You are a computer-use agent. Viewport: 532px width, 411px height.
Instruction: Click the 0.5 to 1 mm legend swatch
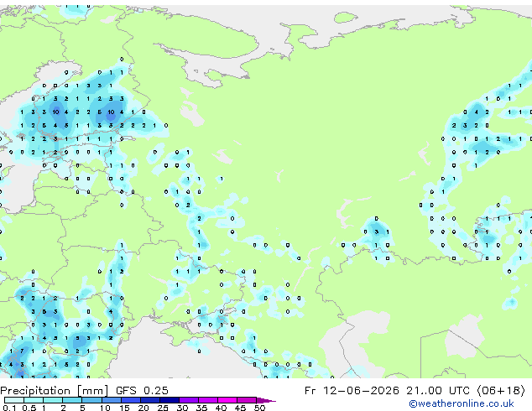[x=34, y=400]
